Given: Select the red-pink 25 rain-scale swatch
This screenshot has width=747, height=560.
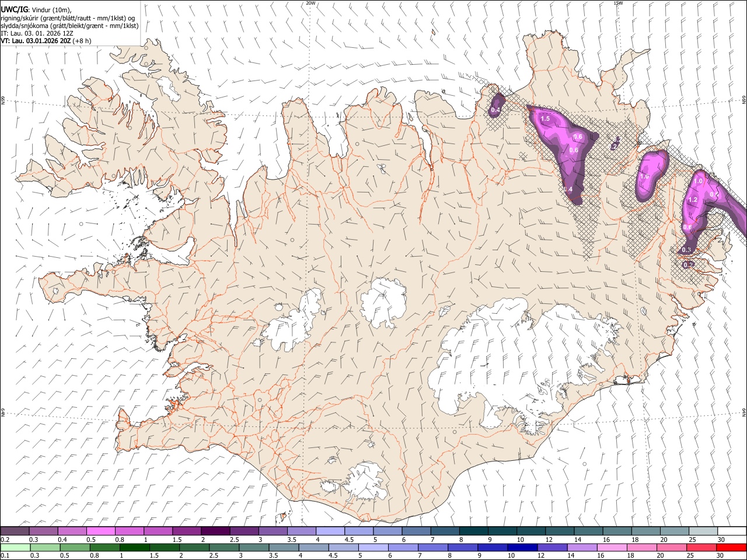Looking at the screenshot, I should 701,547.
